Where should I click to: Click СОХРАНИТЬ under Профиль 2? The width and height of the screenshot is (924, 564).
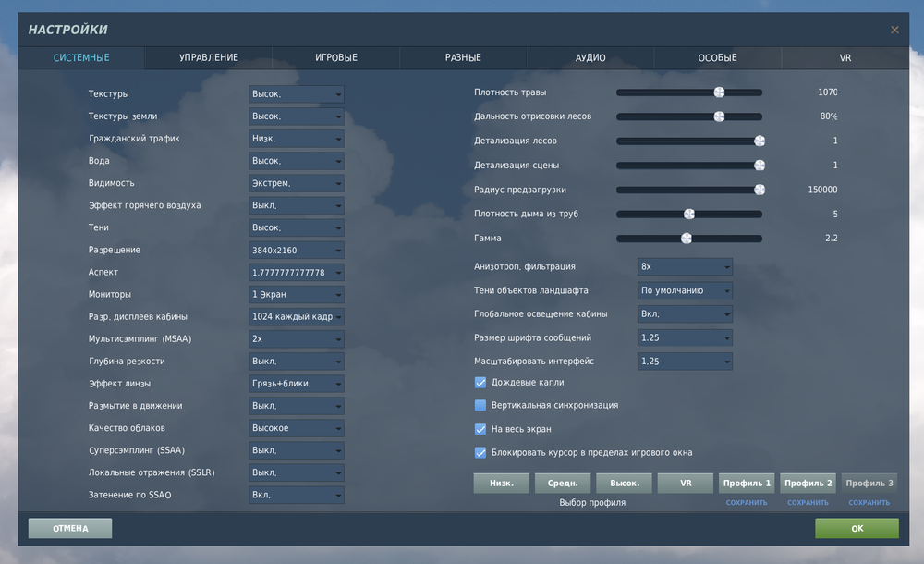[808, 503]
